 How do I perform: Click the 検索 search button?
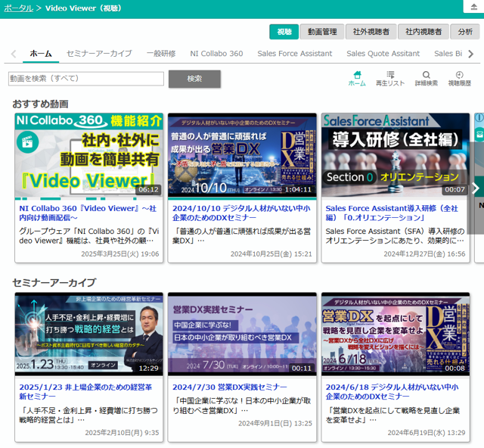click(194, 79)
